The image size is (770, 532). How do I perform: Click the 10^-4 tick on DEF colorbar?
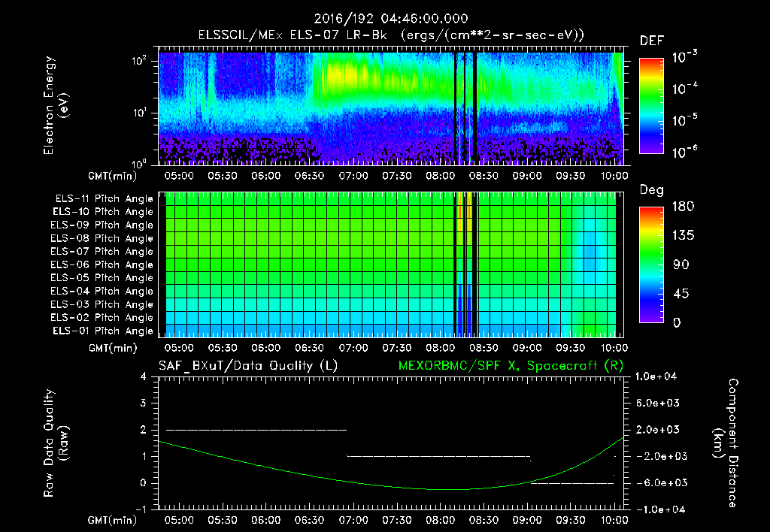pos(684,89)
